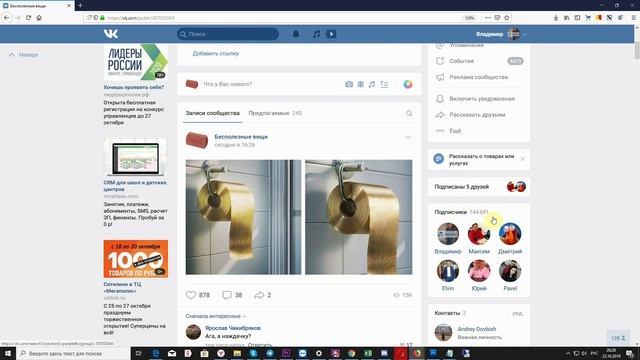Click the Что у Вас нового input field
640x360 pixels.
tap(269, 84)
